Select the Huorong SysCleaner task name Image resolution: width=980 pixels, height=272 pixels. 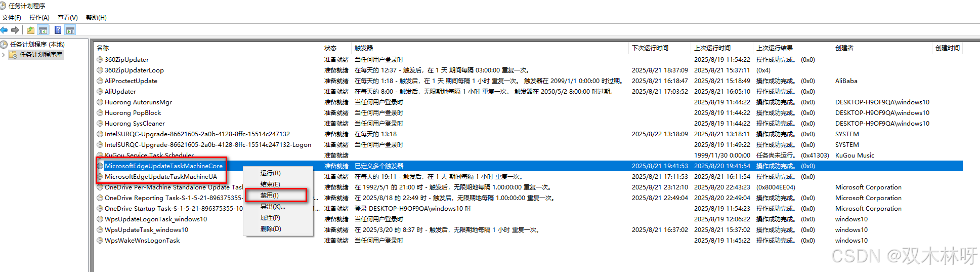[x=135, y=123]
